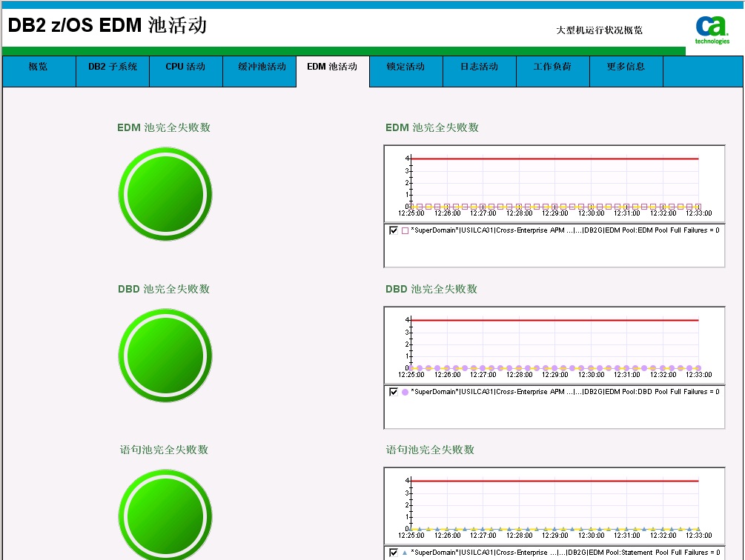Viewport: 745px width, 560px height.
Task: Click the DBD 池完全失败数 line chart
Action: (554, 345)
